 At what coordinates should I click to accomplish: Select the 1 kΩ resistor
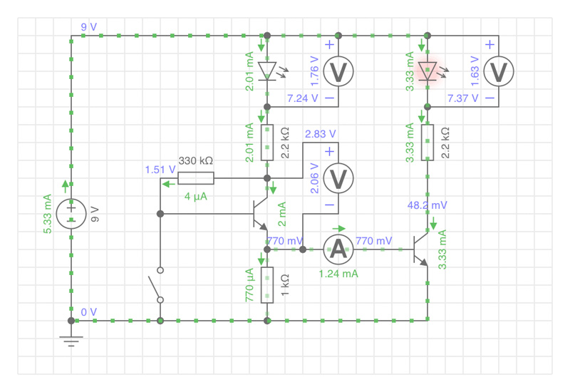click(267, 285)
